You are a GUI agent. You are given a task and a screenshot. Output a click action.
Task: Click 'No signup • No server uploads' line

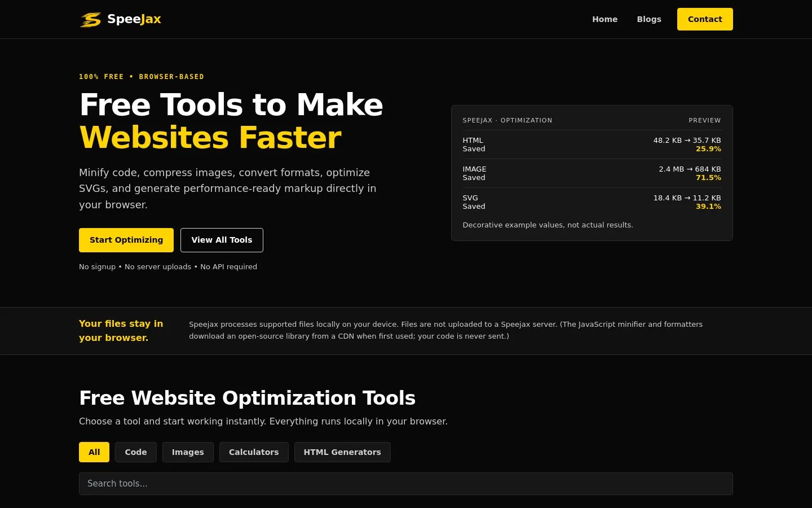(168, 267)
